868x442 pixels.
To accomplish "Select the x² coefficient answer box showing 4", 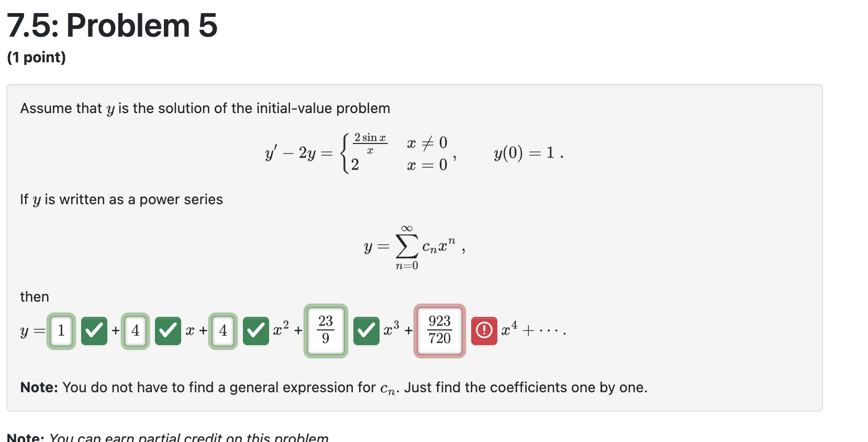I will pos(223,330).
